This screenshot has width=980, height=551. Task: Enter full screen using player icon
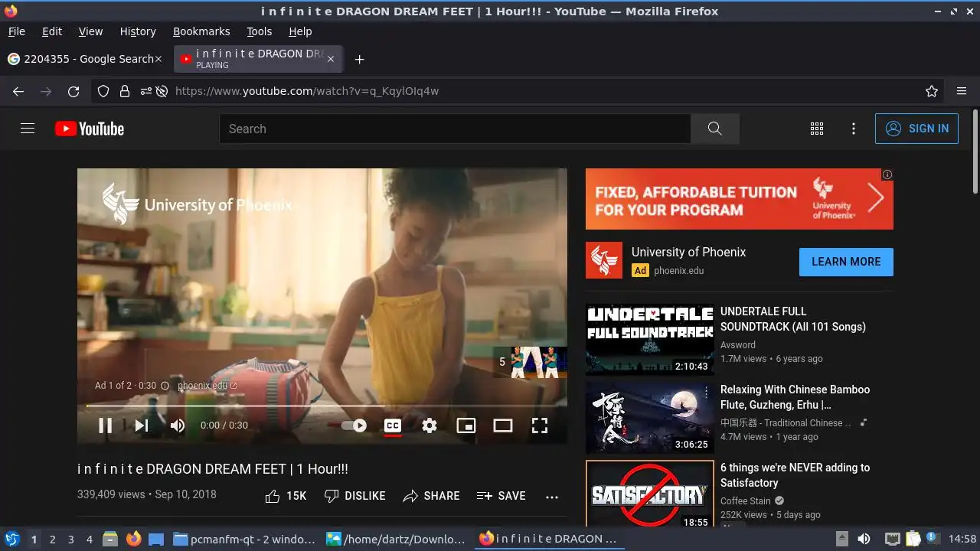click(x=540, y=425)
